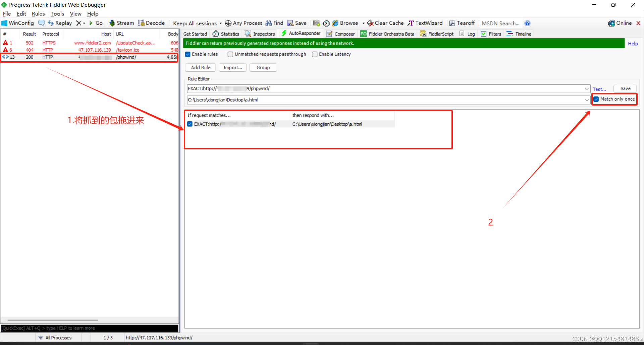Viewport: 644px width, 345px height.
Task: Toggle the Stream mode button
Action: (x=122, y=23)
